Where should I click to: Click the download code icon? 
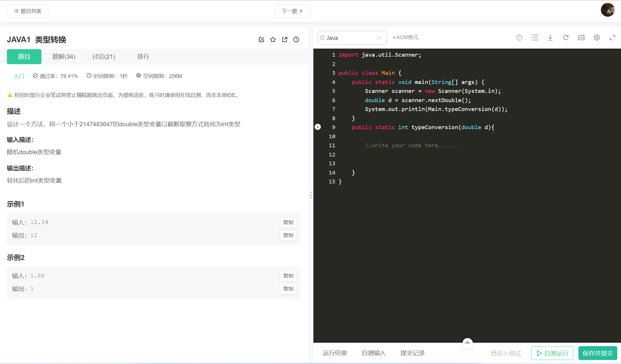(x=550, y=38)
